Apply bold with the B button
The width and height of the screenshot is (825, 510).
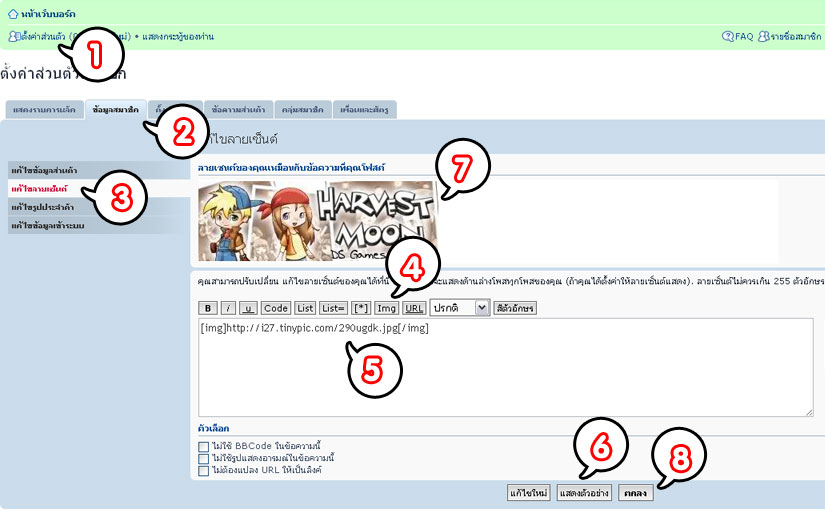pos(208,308)
